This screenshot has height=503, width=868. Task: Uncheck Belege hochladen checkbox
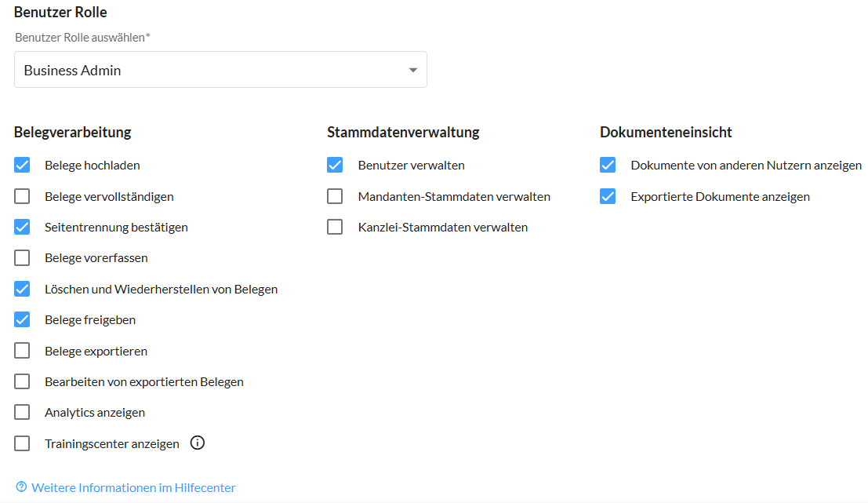coord(22,166)
